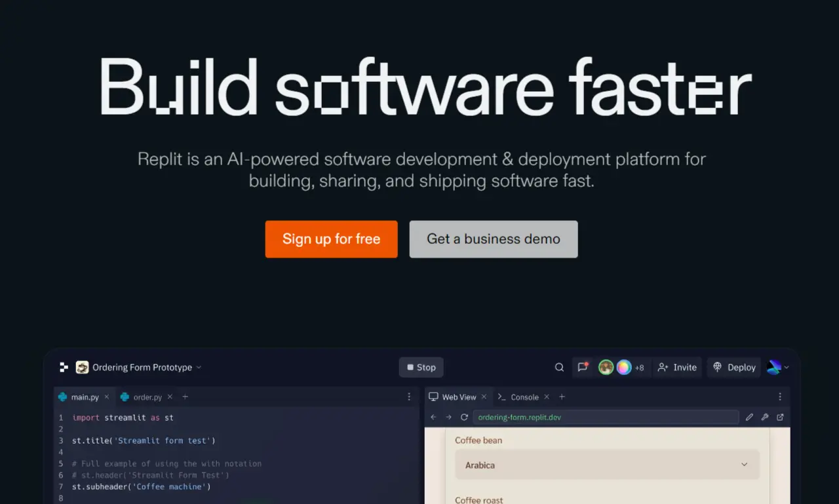
Task: Open the wrench dev tools icon
Action: 764,417
